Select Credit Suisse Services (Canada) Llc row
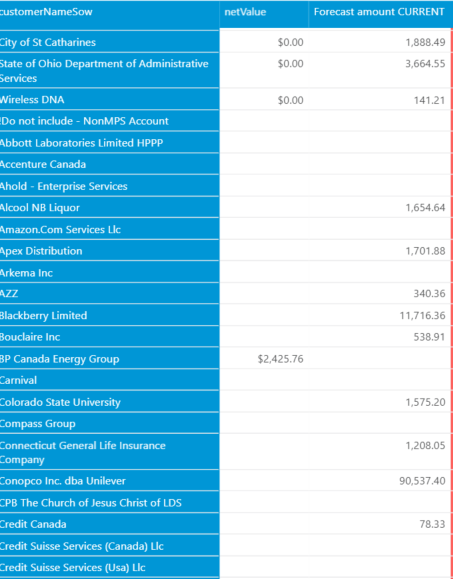Viewport: 453px width, 579px height. pos(109,545)
